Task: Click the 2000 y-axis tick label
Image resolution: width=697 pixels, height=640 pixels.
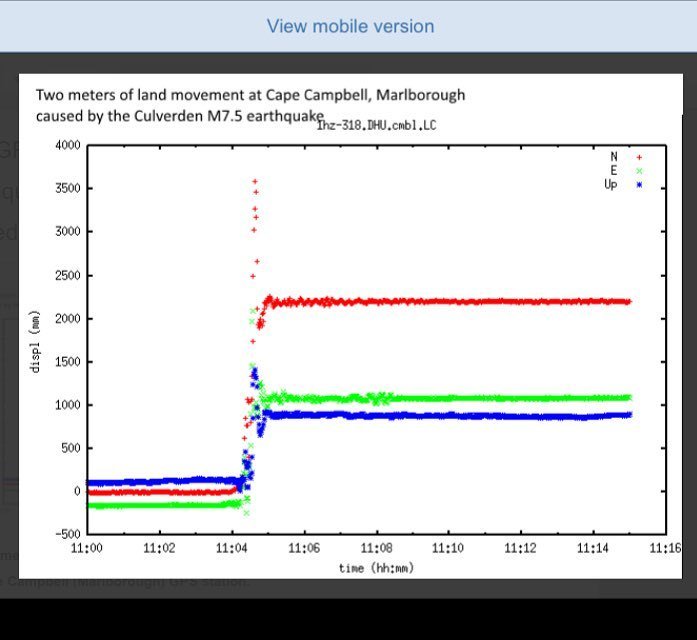Action: 68,319
